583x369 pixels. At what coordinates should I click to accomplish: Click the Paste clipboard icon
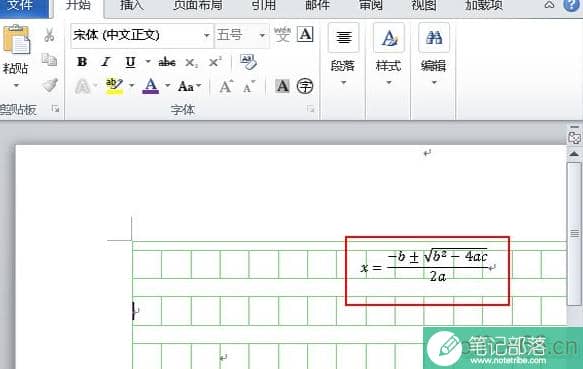pyautogui.click(x=16, y=39)
